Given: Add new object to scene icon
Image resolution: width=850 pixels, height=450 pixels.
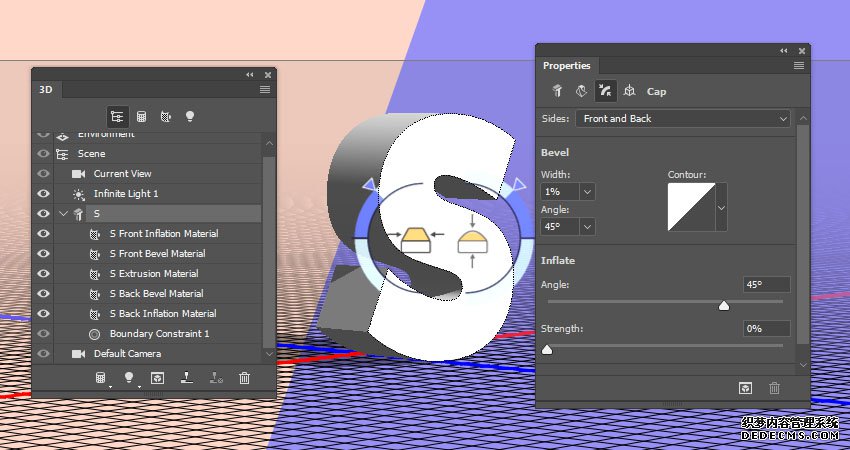Looking at the screenshot, I should click(x=101, y=378).
